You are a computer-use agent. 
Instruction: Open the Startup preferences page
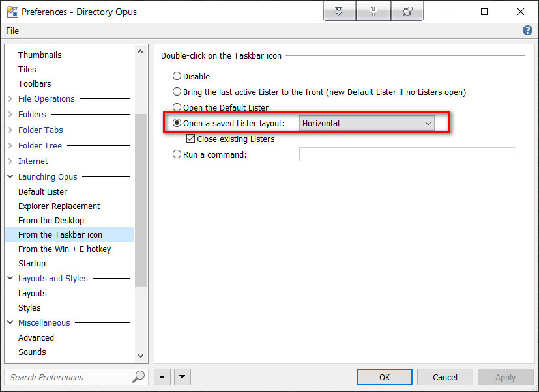(32, 264)
